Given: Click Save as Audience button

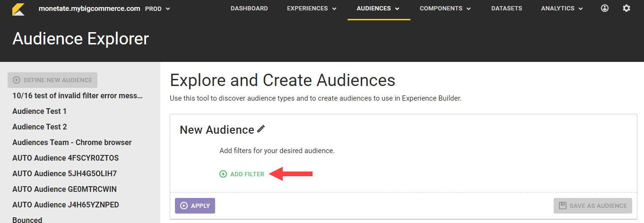Looking at the screenshot, I should (x=593, y=206).
